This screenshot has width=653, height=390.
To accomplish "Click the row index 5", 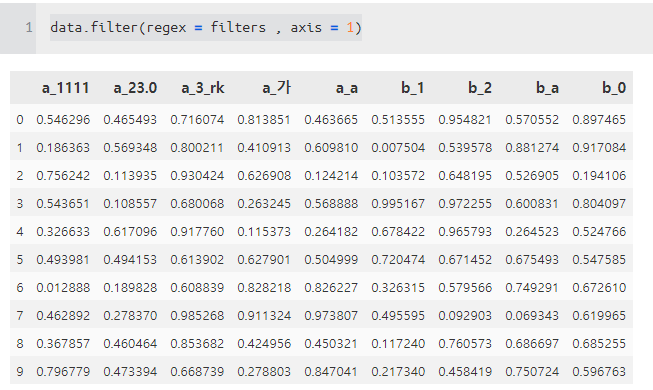I will click(20, 260).
